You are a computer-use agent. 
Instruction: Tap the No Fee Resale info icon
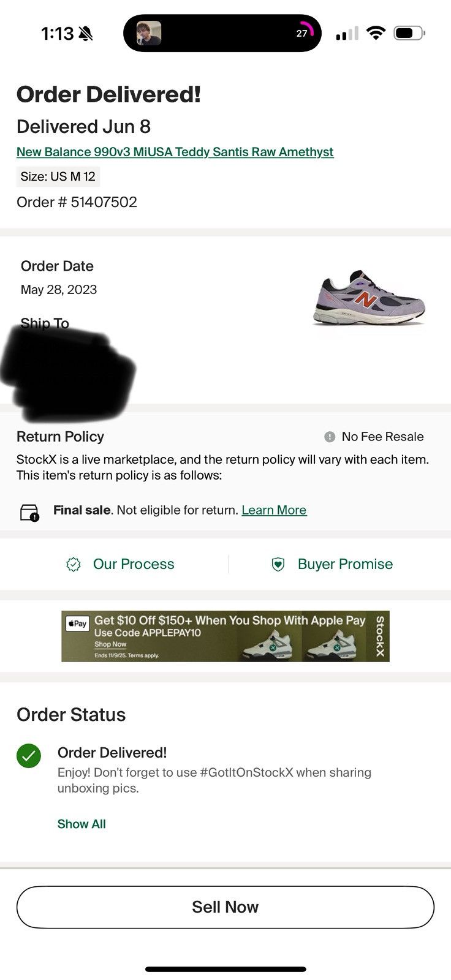coord(330,437)
